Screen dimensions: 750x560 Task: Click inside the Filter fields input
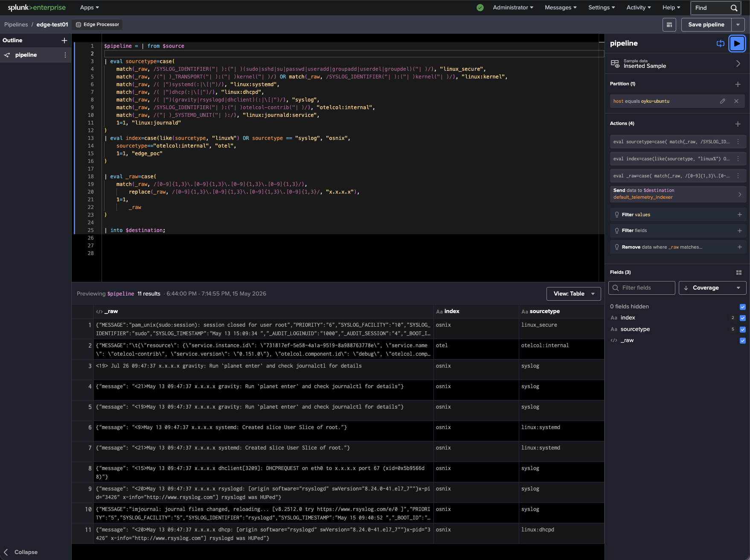(642, 288)
